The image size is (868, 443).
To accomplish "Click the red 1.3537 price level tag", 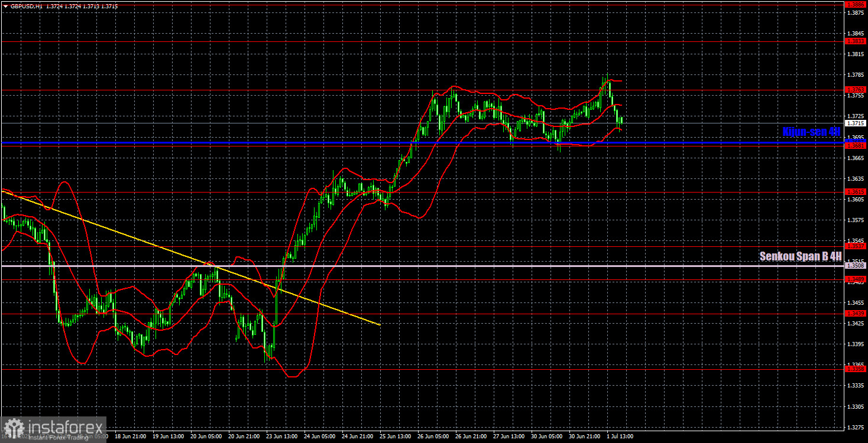I will [856, 246].
